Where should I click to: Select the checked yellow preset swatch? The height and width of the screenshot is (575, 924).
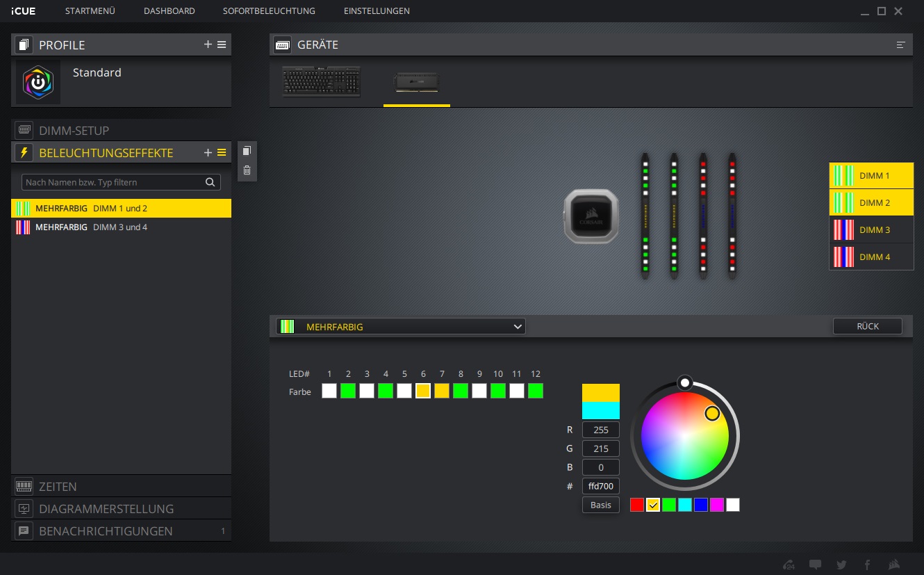[653, 505]
